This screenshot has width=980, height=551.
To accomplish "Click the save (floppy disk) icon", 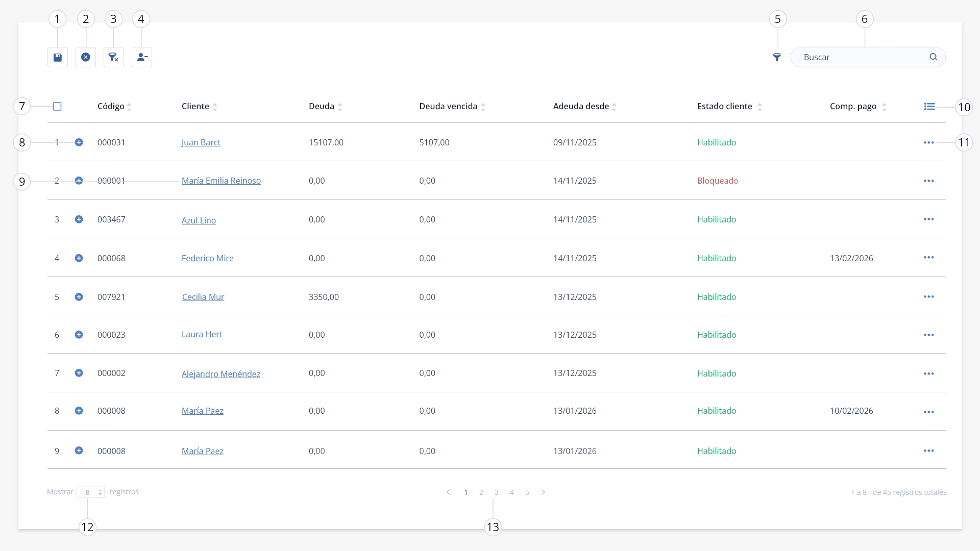I will click(x=58, y=57).
